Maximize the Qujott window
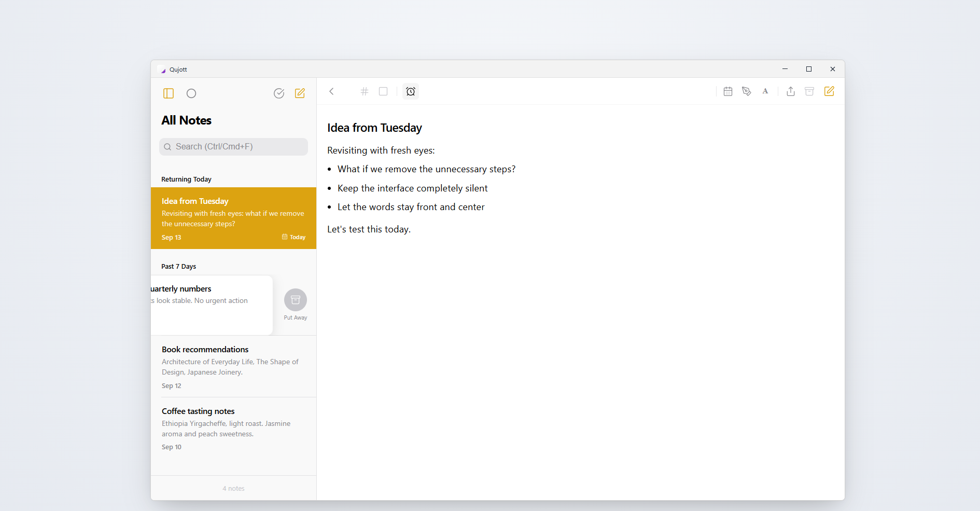This screenshot has width=980, height=511. pyautogui.click(x=808, y=69)
